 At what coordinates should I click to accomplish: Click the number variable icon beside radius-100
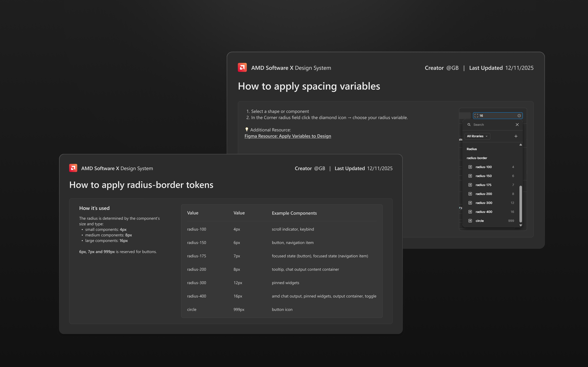(470, 167)
